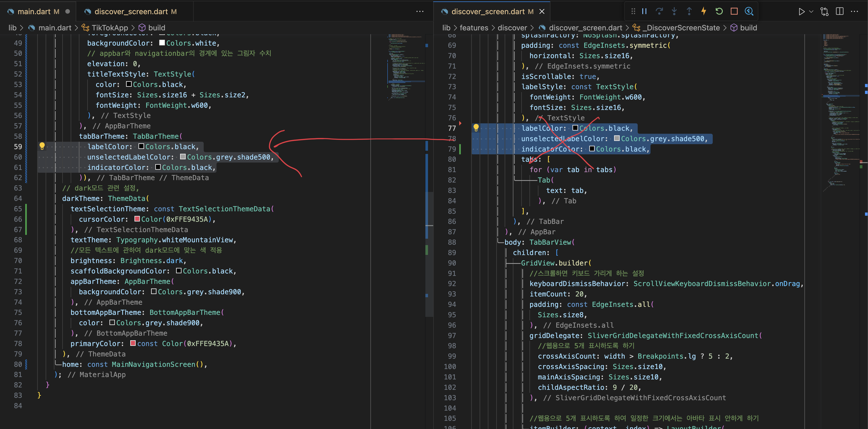Click the green Restart debug icon
Image resolution: width=868 pixels, height=429 pixels.
pos(719,11)
